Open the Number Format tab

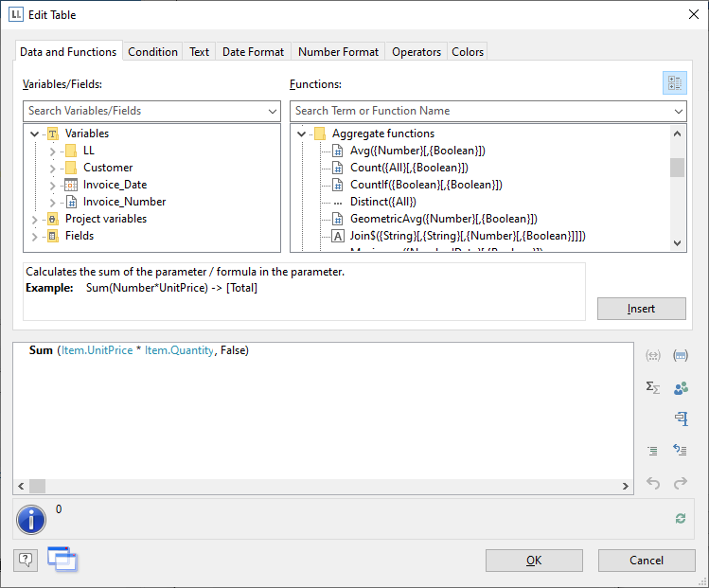click(338, 52)
